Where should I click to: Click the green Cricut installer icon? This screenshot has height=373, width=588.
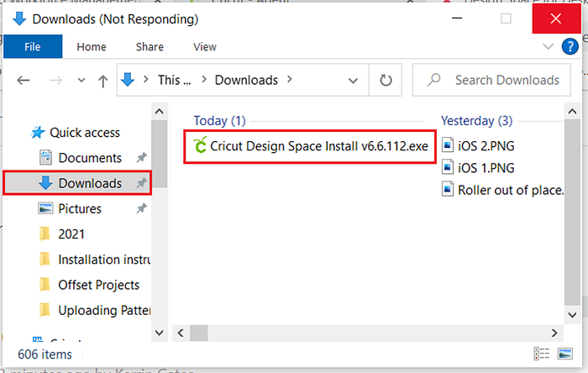pos(200,145)
